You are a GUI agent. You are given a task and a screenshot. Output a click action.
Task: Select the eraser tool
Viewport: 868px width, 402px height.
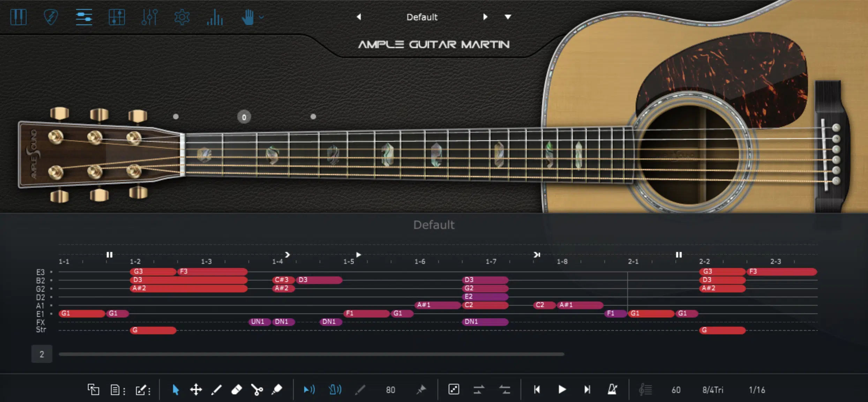237,389
